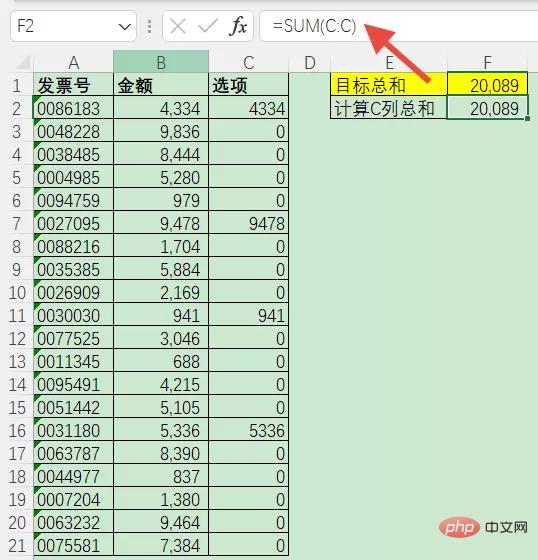Click the 发票号 header cell
Screen dimensions: 538x560
click(73, 85)
